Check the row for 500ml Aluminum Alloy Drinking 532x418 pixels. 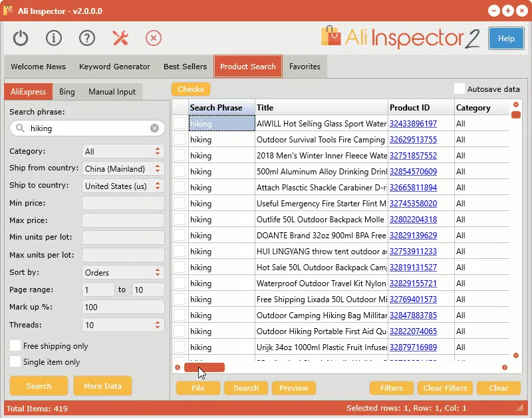(x=180, y=171)
